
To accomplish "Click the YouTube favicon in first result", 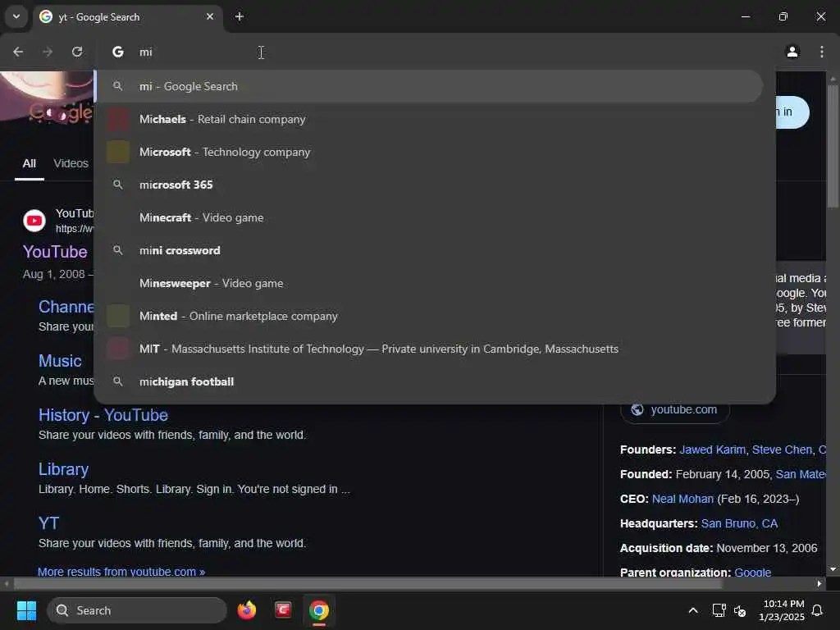I will tap(34, 221).
